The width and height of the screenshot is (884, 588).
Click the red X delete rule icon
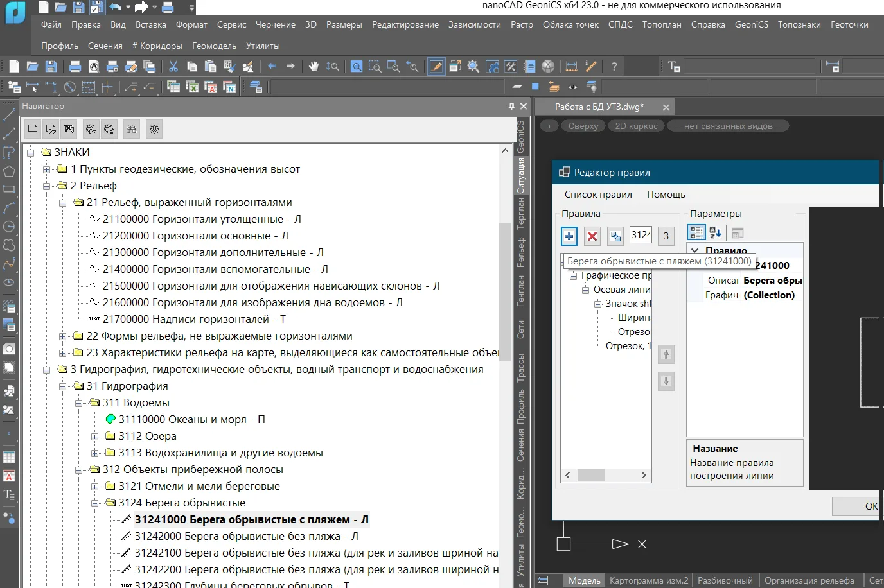point(592,236)
